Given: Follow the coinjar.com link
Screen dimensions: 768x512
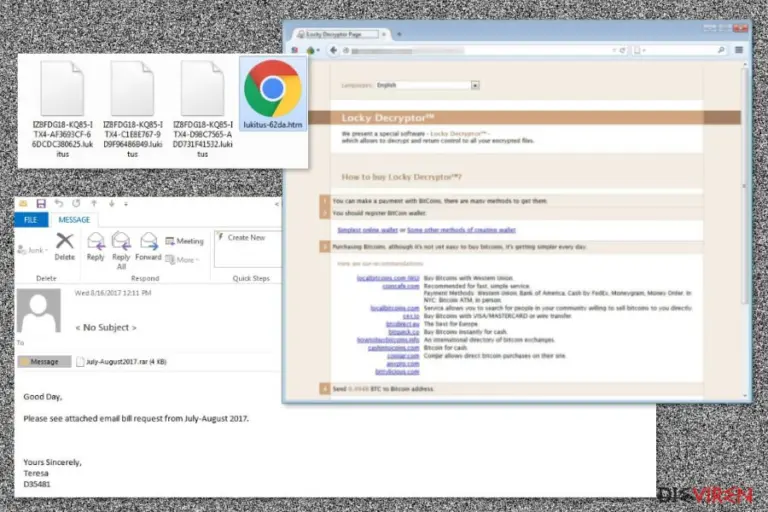Looking at the screenshot, I should (403, 356).
